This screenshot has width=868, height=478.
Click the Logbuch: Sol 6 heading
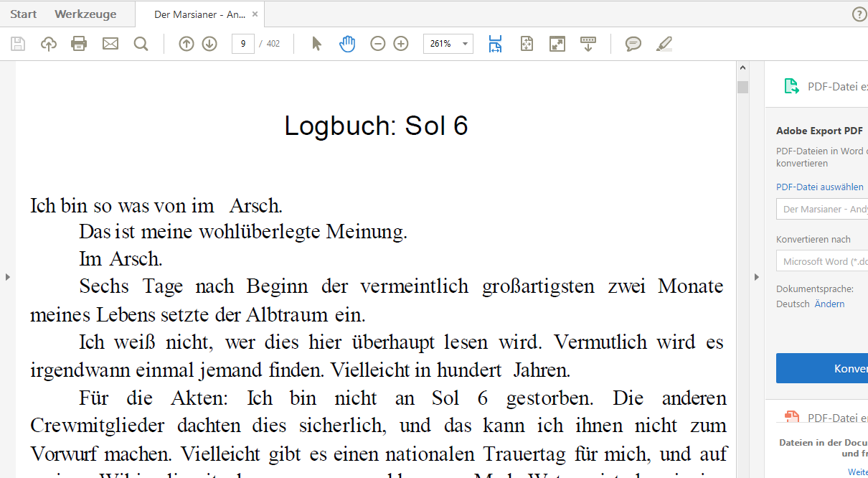pos(376,126)
